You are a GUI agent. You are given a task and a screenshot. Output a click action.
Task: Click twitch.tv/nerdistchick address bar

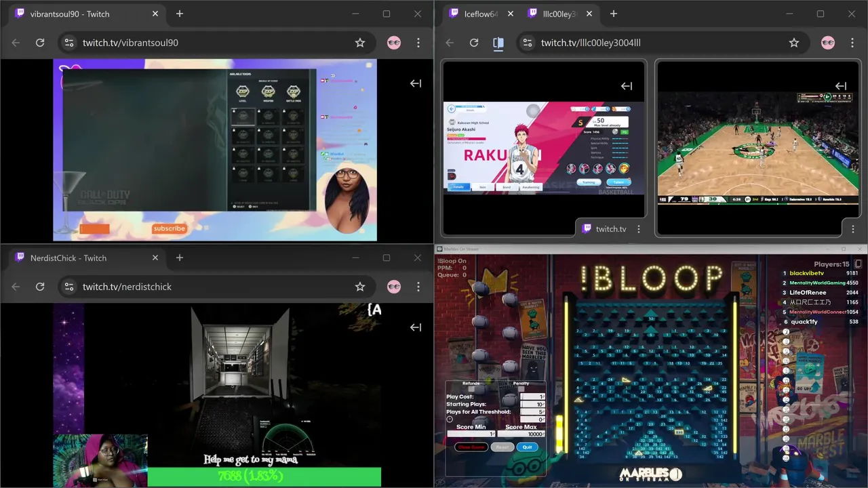coord(127,287)
